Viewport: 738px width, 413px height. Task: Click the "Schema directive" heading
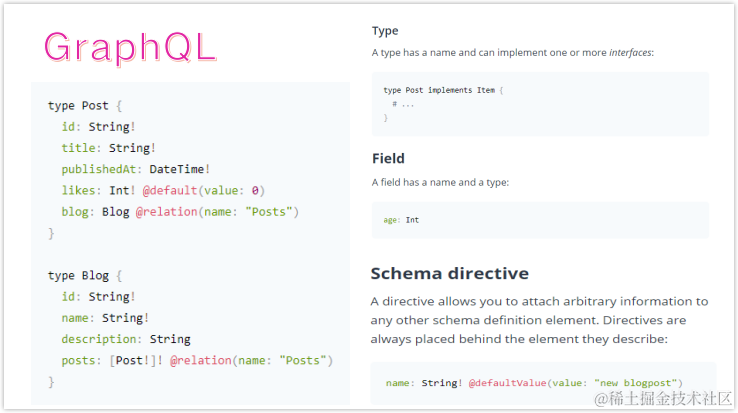(449, 273)
